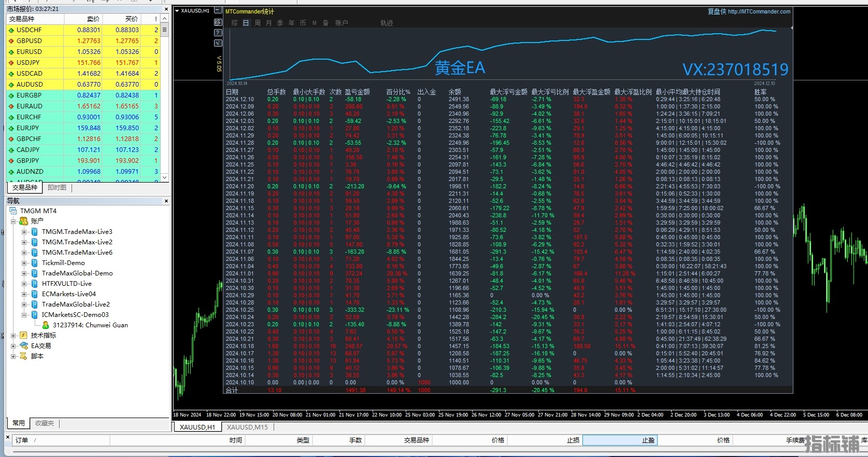The height and width of the screenshot is (457, 868).
Task: Select the AUDNZD row in market watch
Action: (83, 172)
